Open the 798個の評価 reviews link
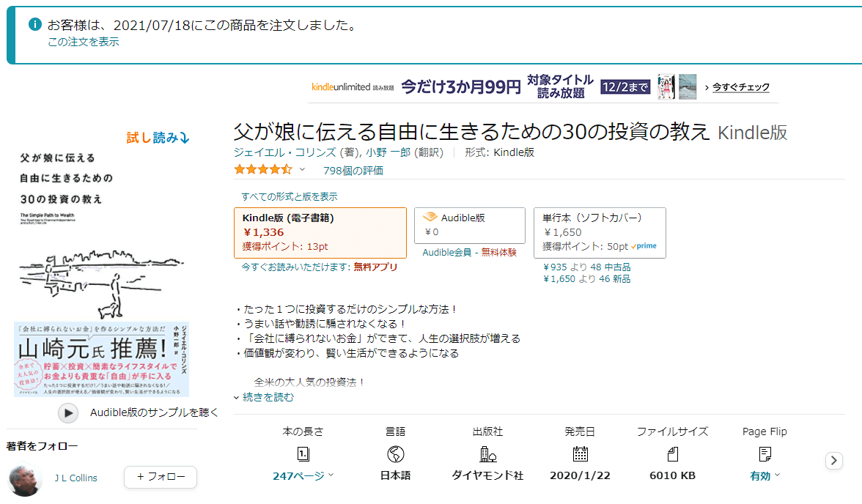862x504 pixels. 353,171
